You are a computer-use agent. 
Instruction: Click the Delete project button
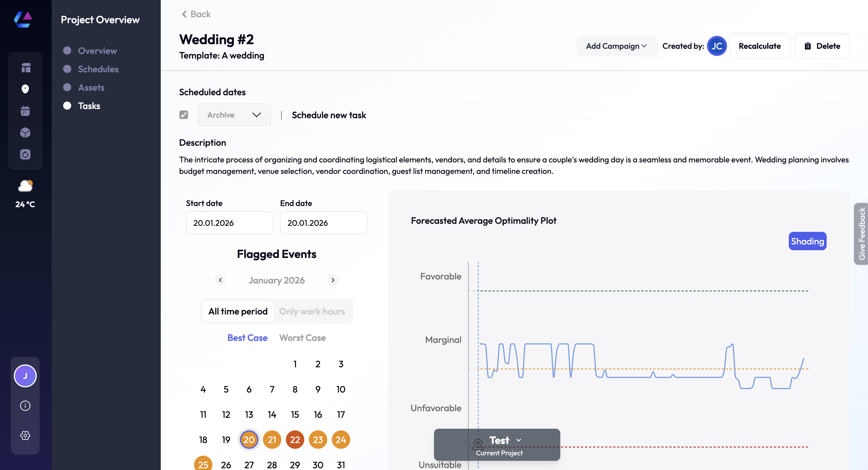(x=822, y=46)
